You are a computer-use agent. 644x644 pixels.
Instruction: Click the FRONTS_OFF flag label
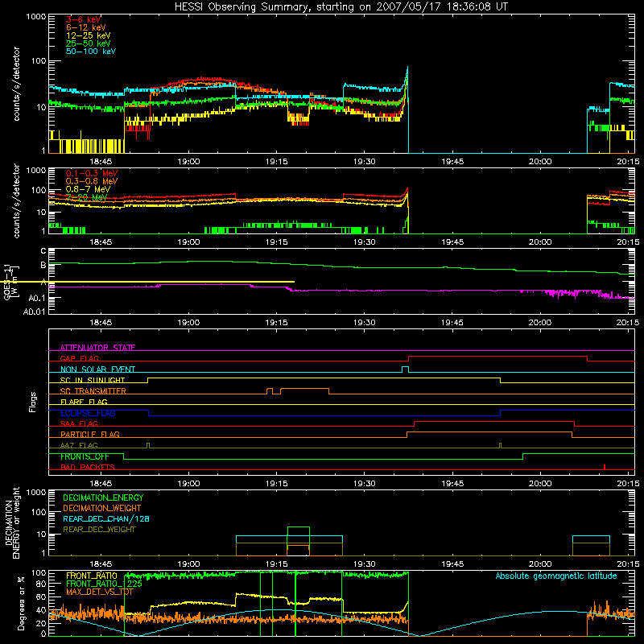click(x=85, y=456)
